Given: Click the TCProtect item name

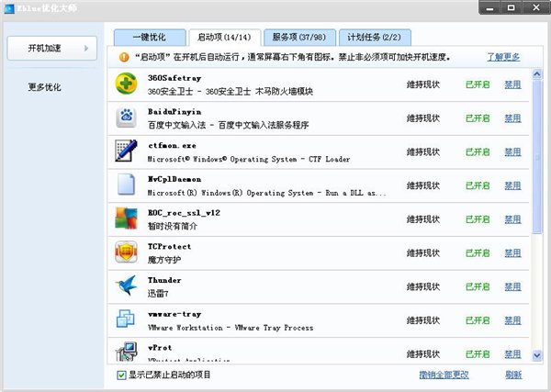Looking at the screenshot, I should point(169,247).
